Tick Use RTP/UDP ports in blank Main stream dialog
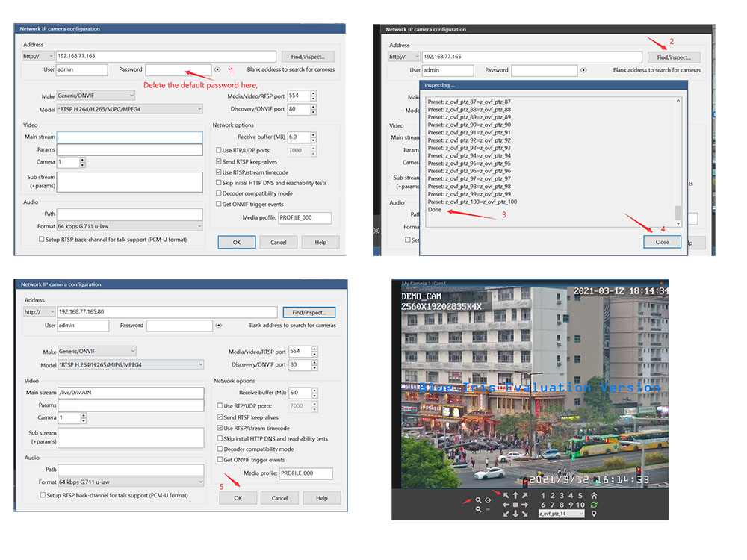Screen dimensions: 747x560 point(219,149)
